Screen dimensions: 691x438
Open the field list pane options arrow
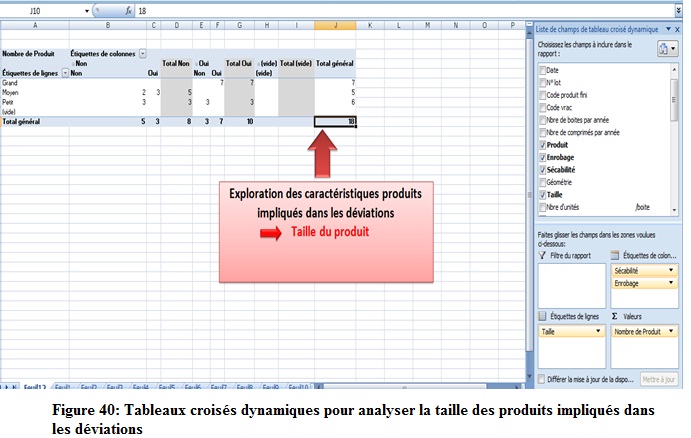coord(669,30)
